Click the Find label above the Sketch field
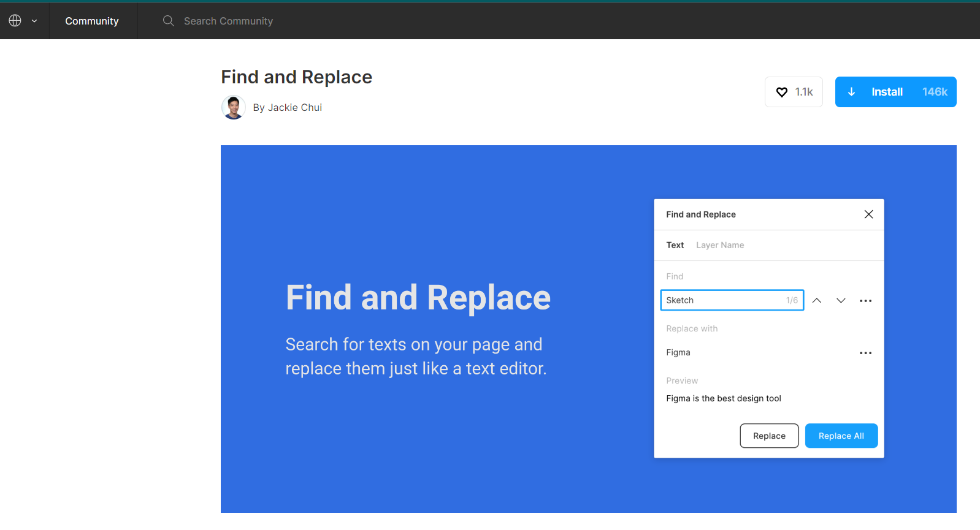This screenshot has width=980, height=530. (x=675, y=276)
